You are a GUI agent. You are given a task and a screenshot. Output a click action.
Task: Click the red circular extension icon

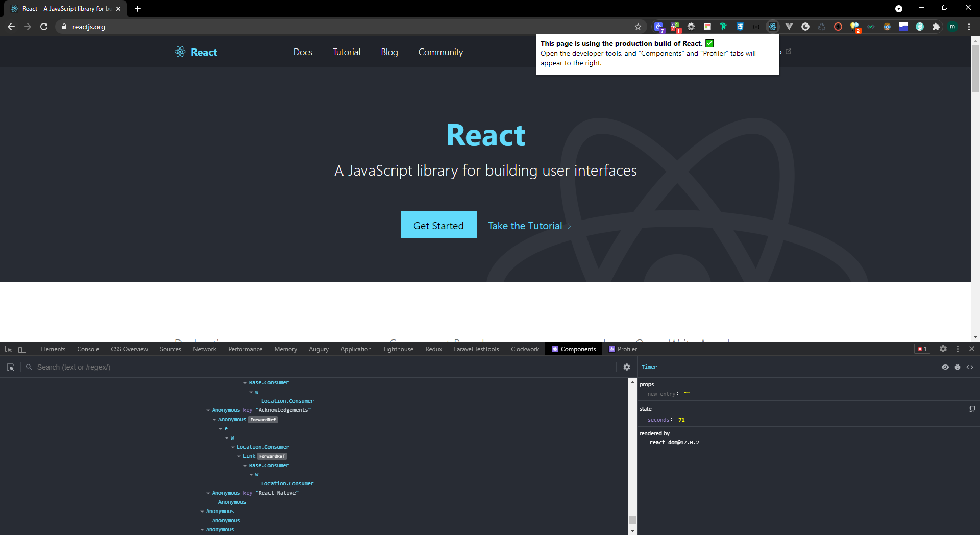click(838, 27)
